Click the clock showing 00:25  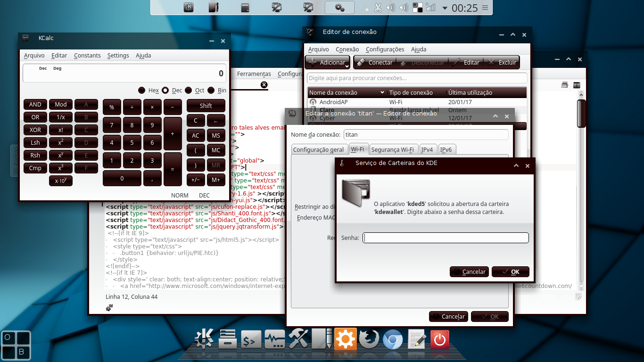tap(464, 8)
